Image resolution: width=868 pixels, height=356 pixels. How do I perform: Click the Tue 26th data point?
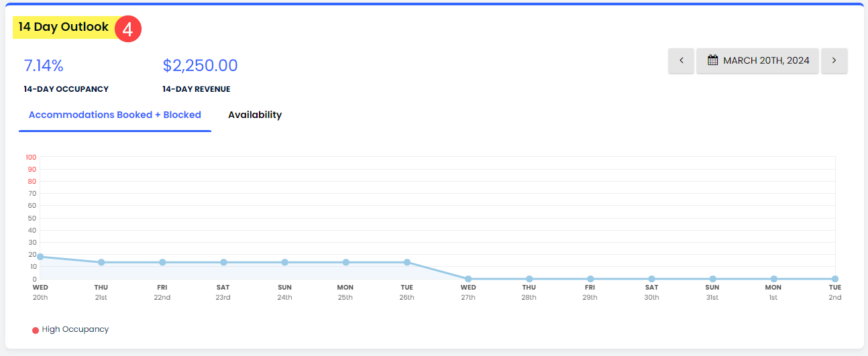(407, 262)
